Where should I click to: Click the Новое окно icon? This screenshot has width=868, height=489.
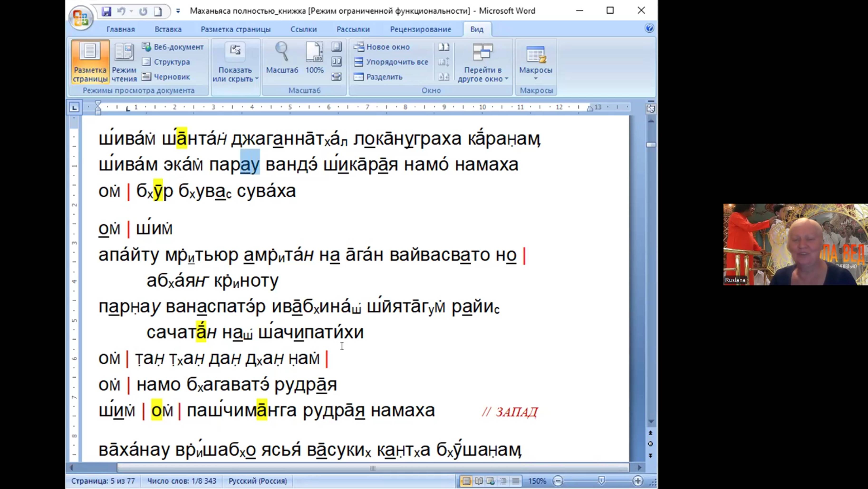tap(359, 47)
